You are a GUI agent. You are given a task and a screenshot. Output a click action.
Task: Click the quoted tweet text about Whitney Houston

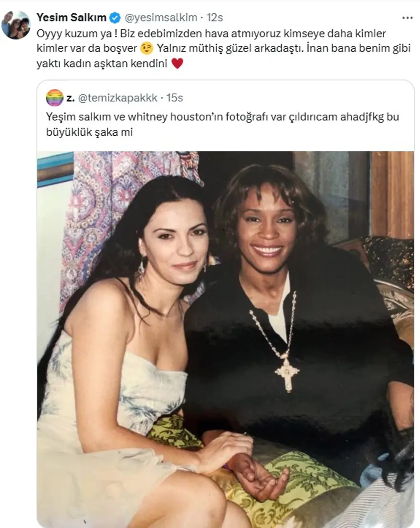click(x=222, y=124)
